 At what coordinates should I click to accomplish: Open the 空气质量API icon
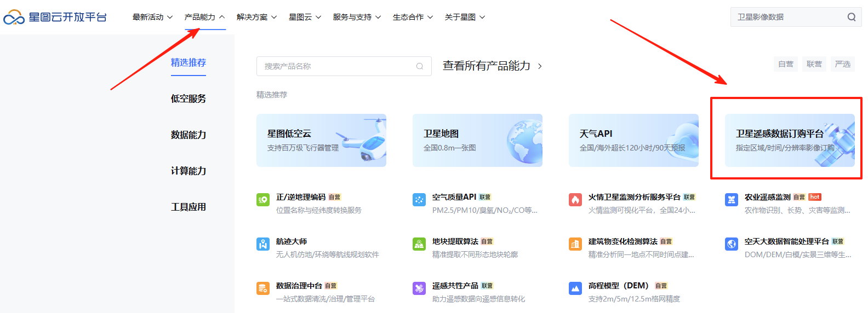[x=419, y=200]
